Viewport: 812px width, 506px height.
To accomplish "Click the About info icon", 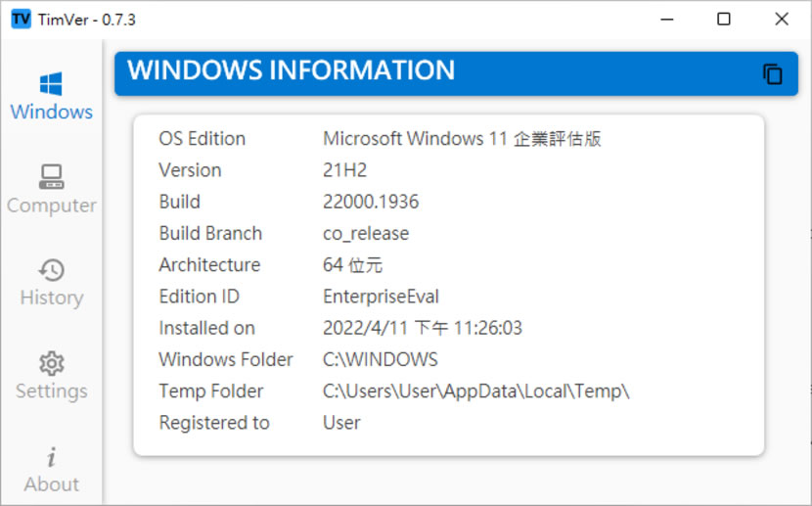I will pyautogui.click(x=51, y=457).
